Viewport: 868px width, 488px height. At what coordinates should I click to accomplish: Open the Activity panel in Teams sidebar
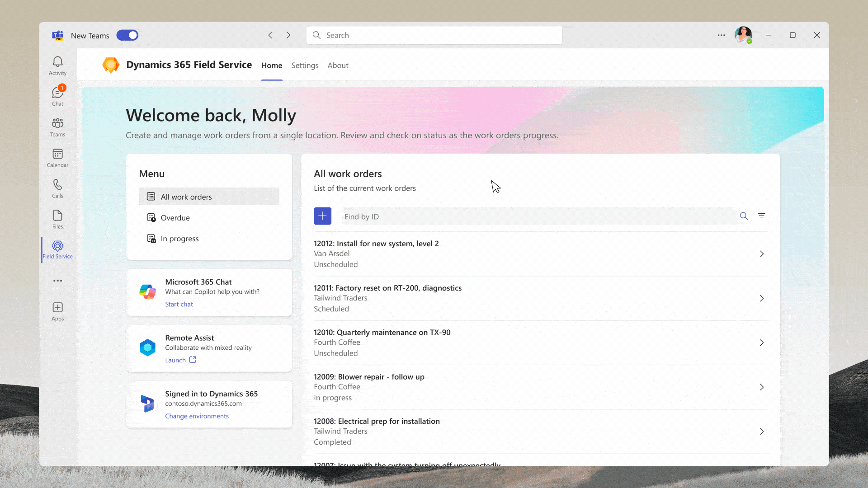(57, 65)
